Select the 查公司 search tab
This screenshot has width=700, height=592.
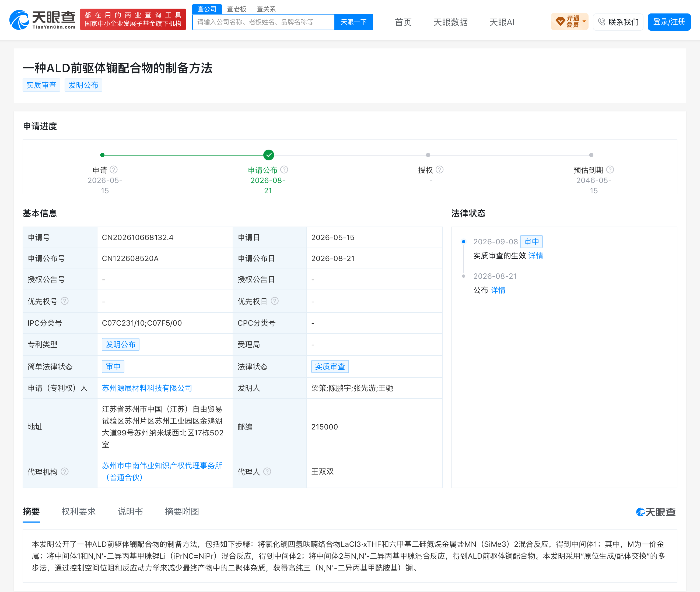tap(207, 9)
